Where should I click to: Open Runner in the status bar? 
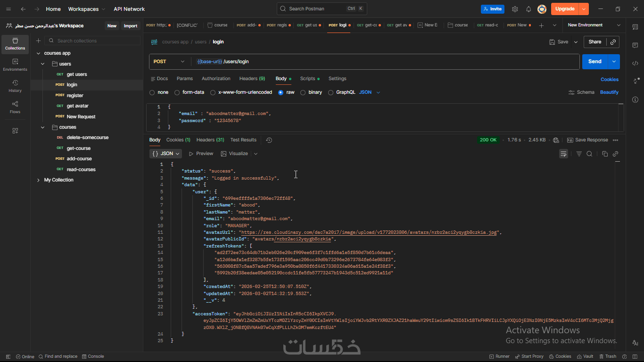click(499, 356)
